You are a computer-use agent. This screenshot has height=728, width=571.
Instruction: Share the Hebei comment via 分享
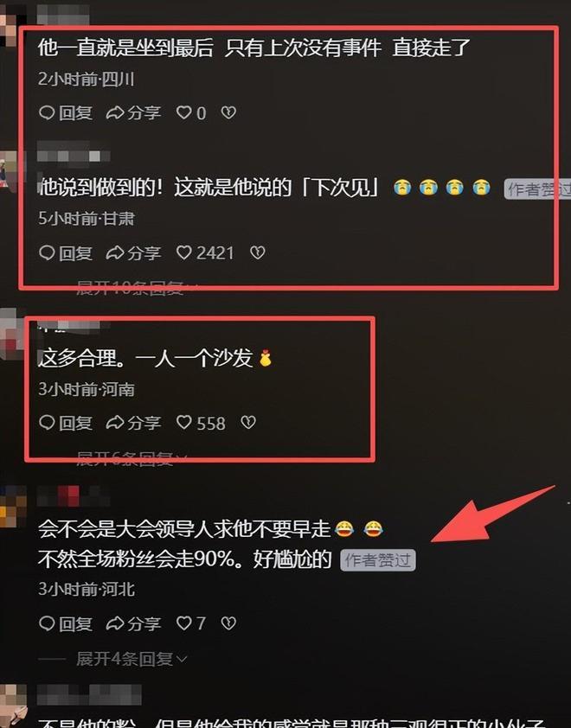tap(134, 623)
